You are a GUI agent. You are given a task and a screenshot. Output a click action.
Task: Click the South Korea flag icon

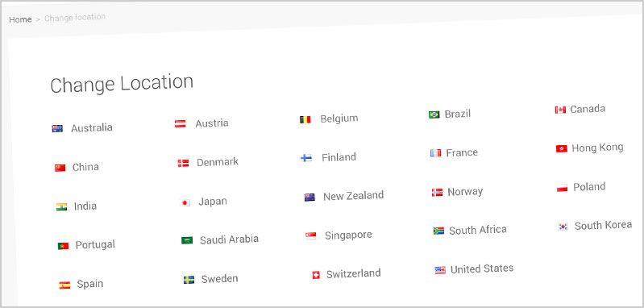563,227
